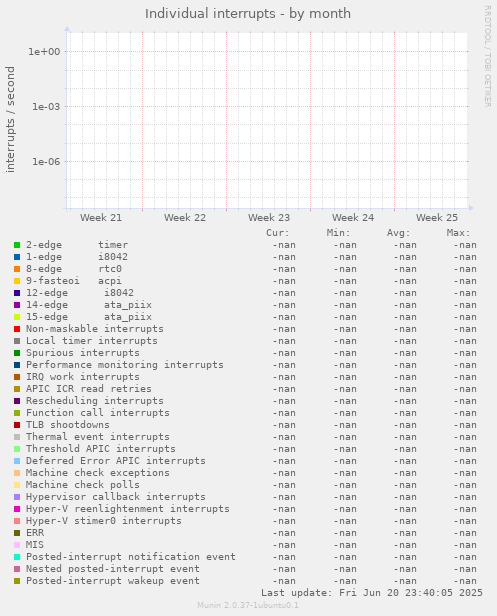Click the Cur: column header
The width and height of the screenshot is (497, 616).
(x=277, y=233)
